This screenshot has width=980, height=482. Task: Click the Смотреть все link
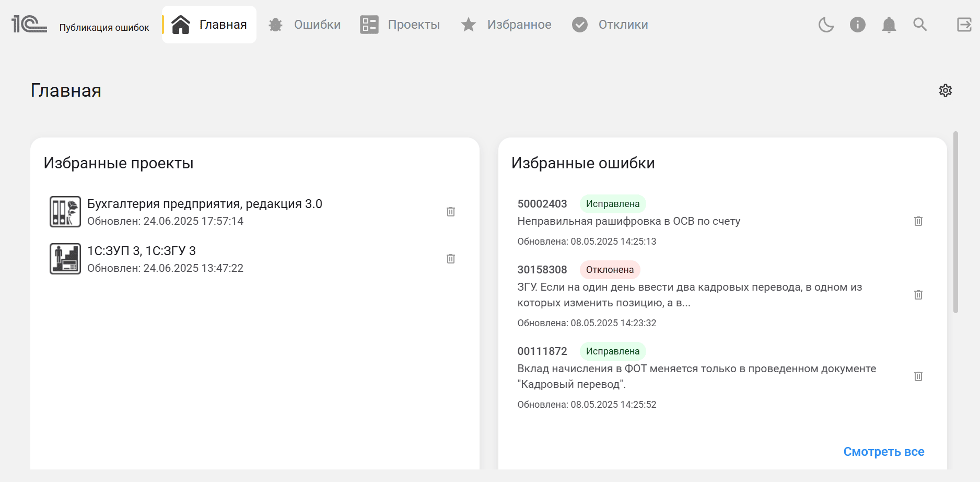point(884,452)
